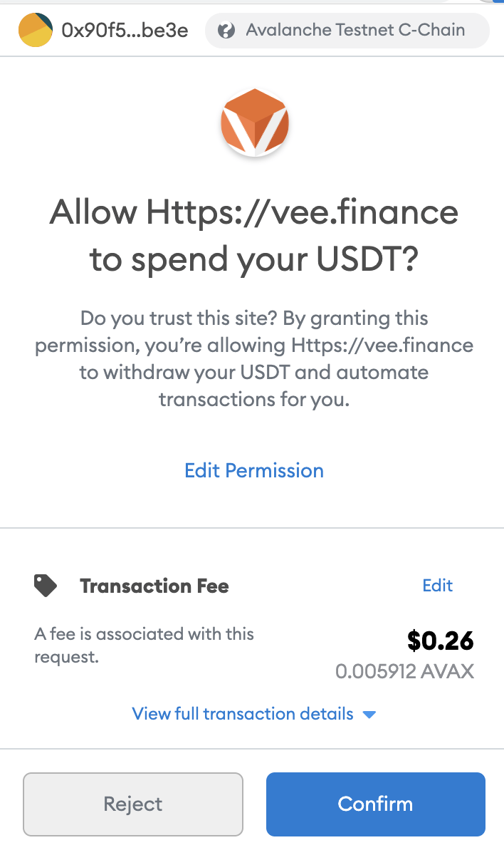This screenshot has width=504, height=855.
Task: Click the trust warning description paragraph
Action: coord(254,358)
